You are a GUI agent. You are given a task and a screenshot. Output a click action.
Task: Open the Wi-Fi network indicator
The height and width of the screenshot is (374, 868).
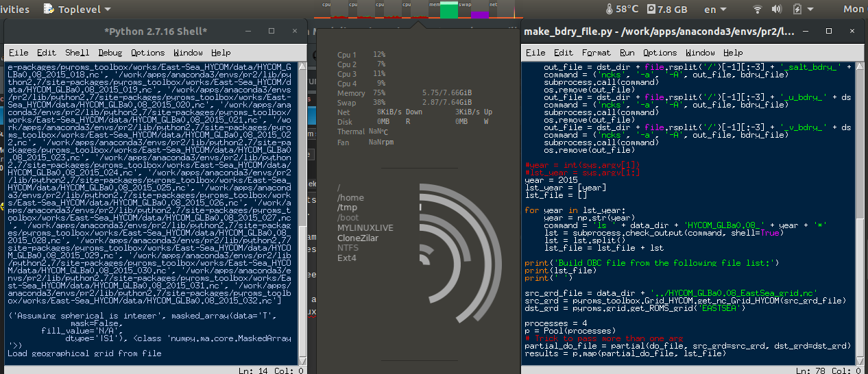[758, 10]
